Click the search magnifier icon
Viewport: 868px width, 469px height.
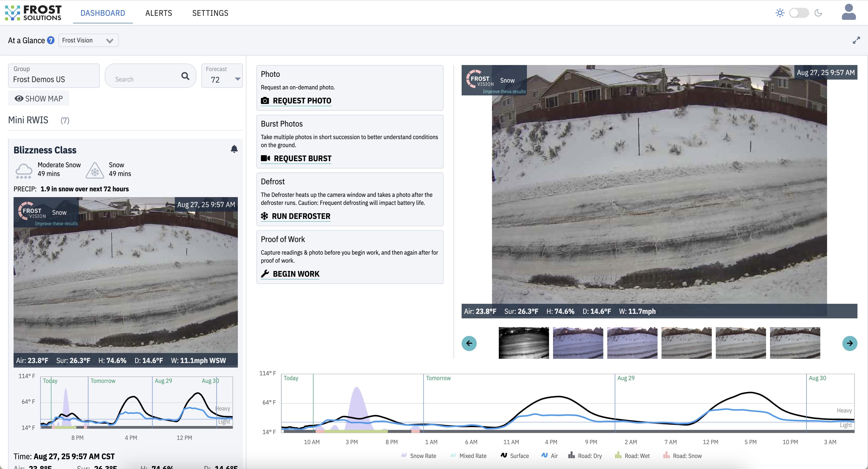[x=185, y=76]
